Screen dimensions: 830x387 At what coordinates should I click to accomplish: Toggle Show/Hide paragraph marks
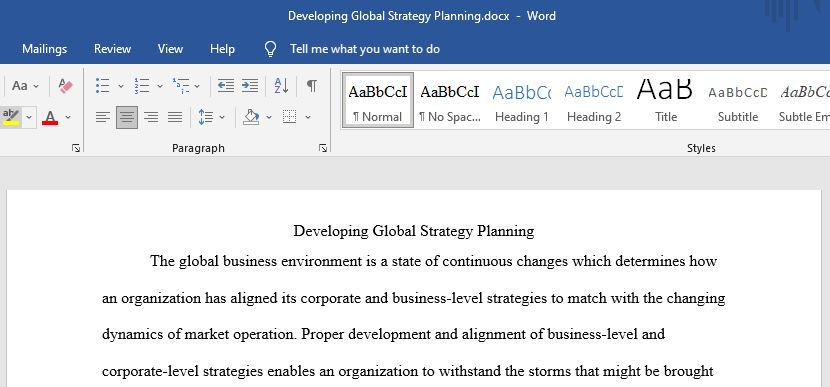312,85
